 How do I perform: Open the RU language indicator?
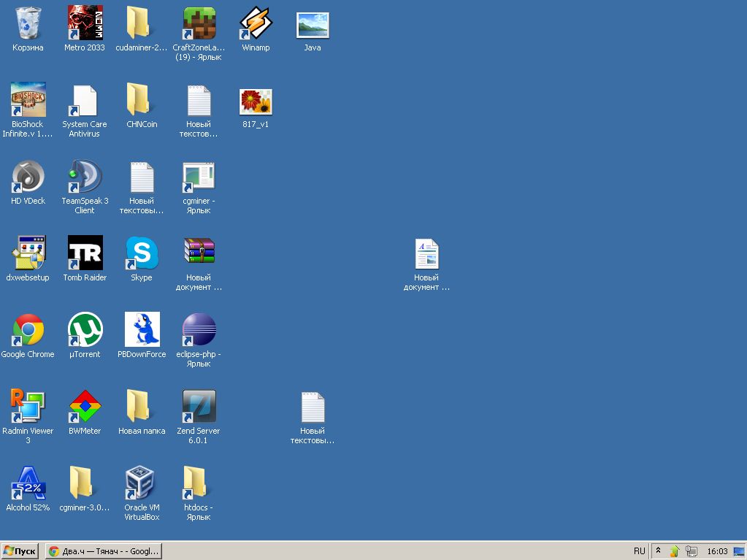tap(640, 551)
